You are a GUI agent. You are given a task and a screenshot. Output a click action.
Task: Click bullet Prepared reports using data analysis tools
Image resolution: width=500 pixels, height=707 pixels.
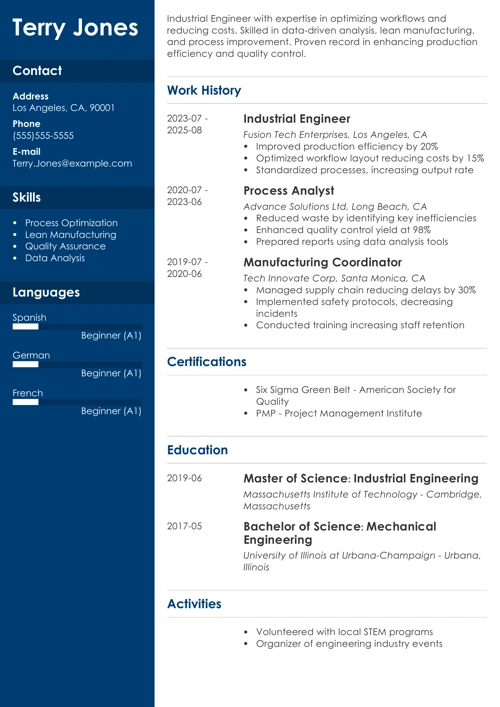pyautogui.click(x=352, y=242)
